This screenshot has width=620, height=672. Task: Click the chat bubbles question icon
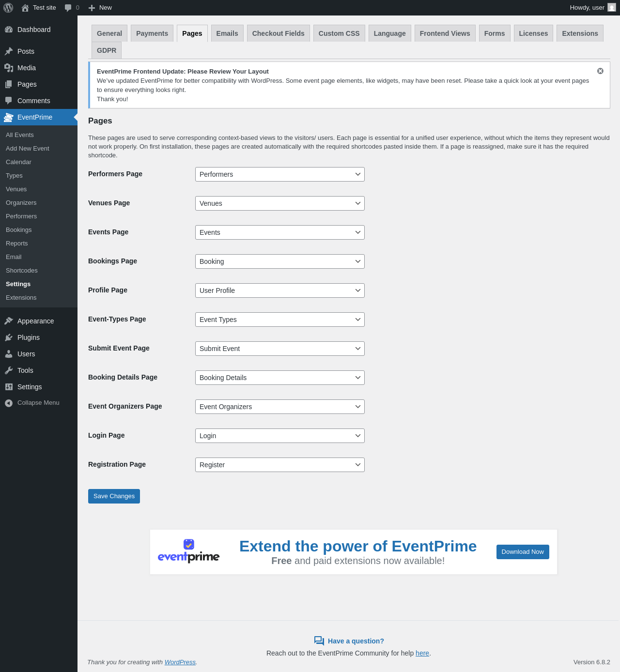pos(319,641)
